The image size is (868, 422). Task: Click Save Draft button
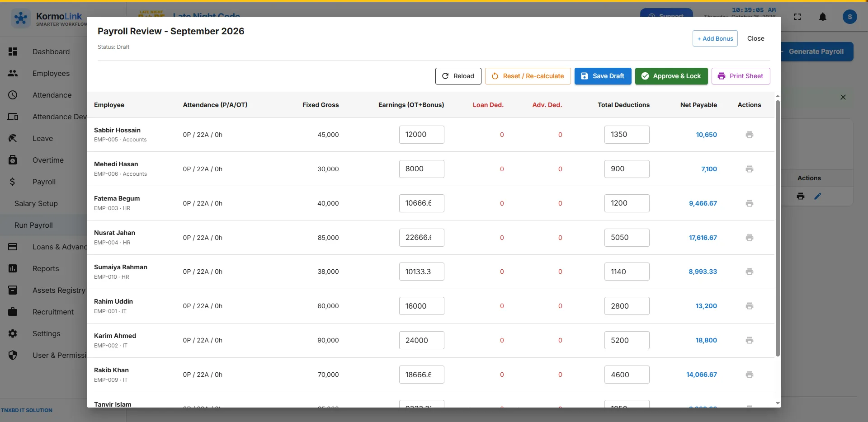[603, 76]
